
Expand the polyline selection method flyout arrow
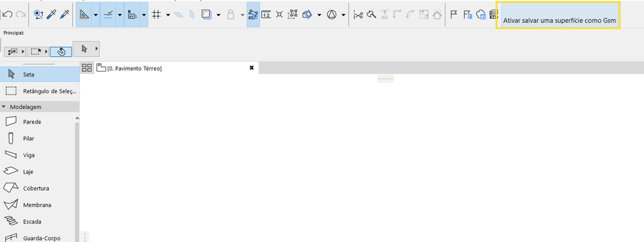tap(23, 51)
